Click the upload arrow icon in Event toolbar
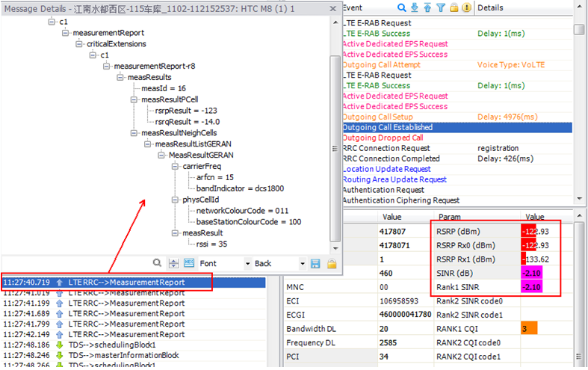Viewport: 588px width, 370px height. pyautogui.click(x=427, y=7)
